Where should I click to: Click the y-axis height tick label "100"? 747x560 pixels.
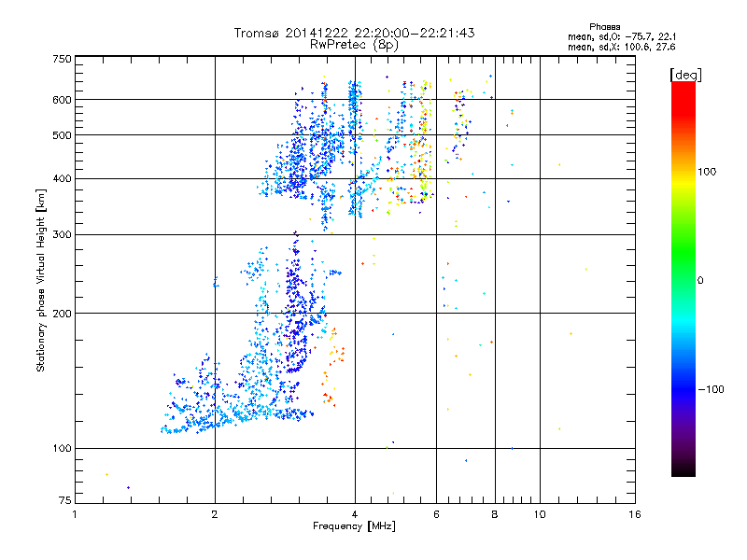(x=63, y=449)
